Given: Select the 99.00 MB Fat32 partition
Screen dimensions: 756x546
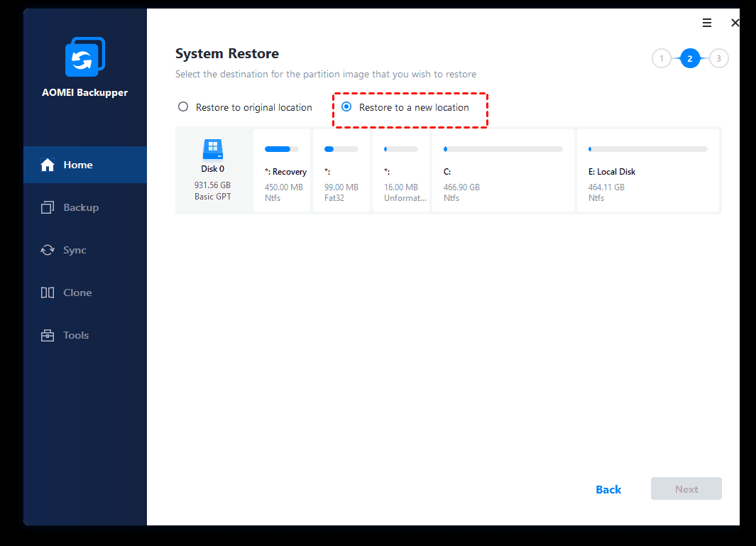Looking at the screenshot, I should 341,170.
